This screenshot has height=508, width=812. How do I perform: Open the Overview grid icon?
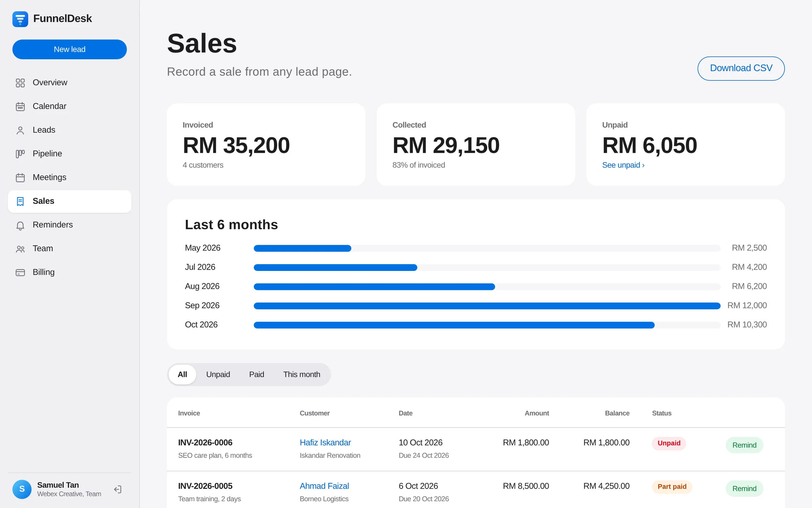pos(20,83)
